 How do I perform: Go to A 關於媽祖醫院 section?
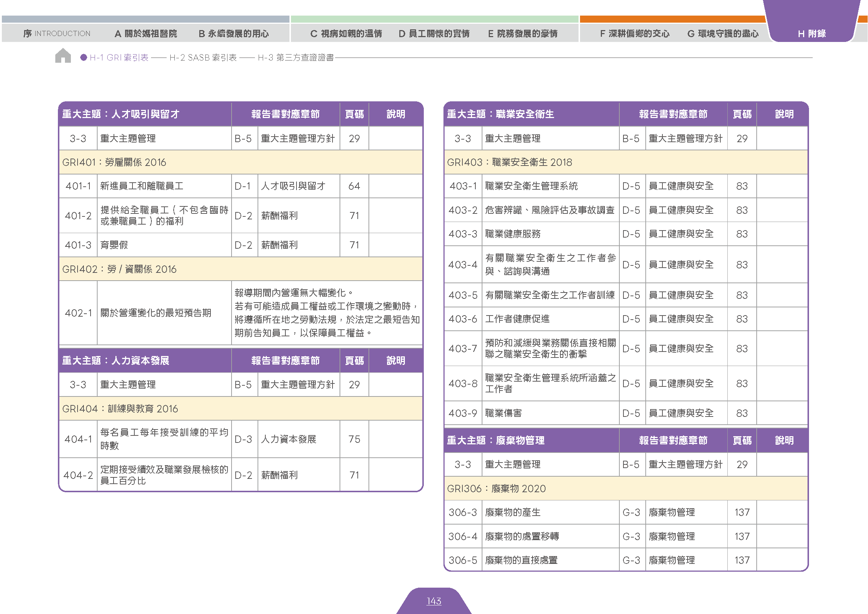pos(146,34)
